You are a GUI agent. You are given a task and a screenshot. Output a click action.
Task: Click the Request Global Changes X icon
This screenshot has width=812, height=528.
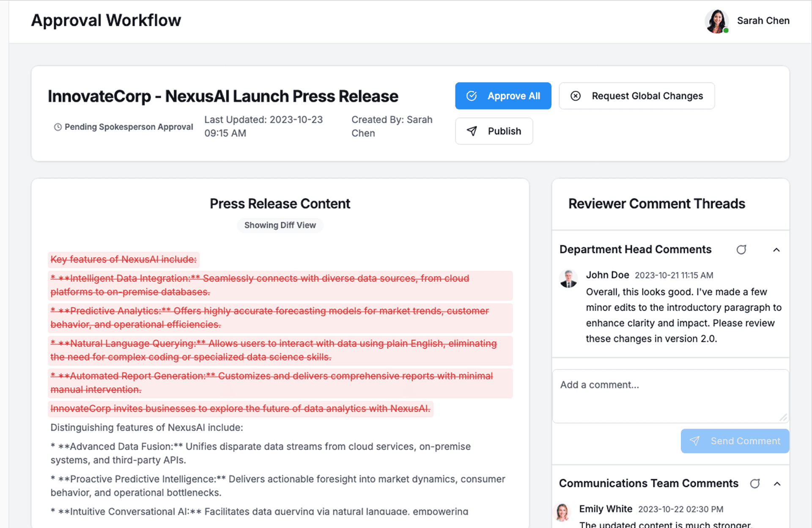[576, 96]
